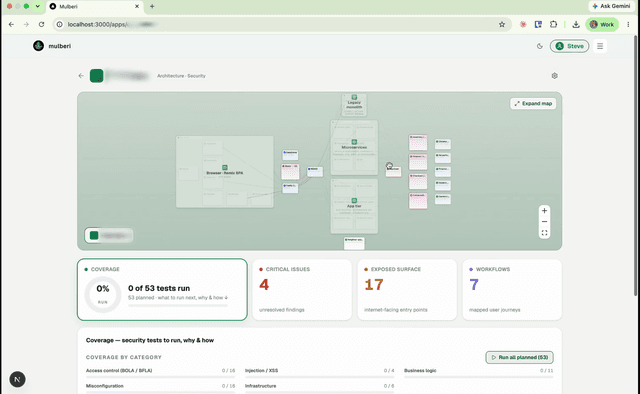Select the Browser Remix SPA group node
Image resolution: width=640 pixels, height=394 pixels.
pyautogui.click(x=224, y=172)
